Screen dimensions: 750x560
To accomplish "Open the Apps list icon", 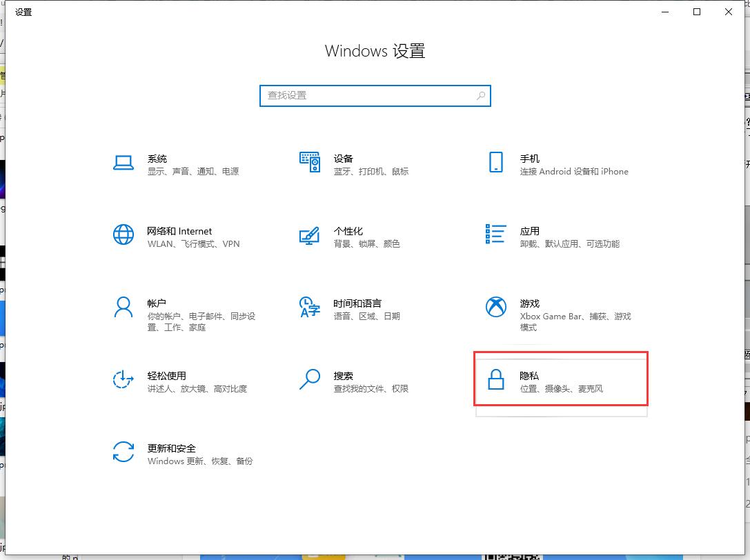I will (495, 234).
